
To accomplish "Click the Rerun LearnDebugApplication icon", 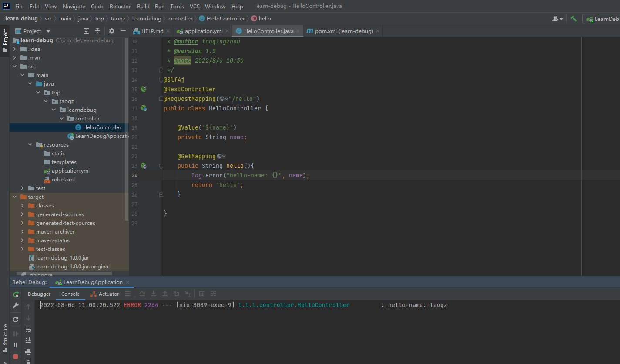I will pos(16,294).
